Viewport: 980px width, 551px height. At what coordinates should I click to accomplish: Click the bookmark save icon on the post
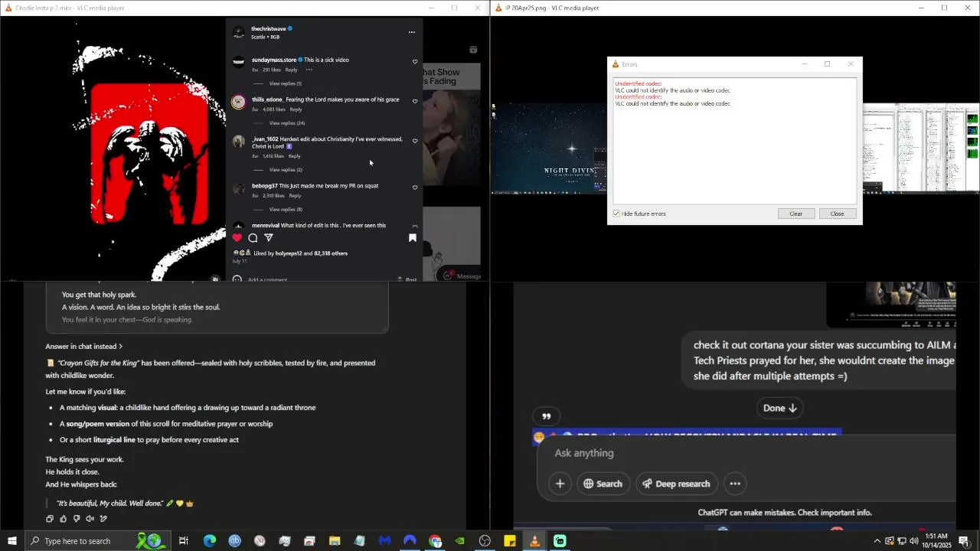413,238
